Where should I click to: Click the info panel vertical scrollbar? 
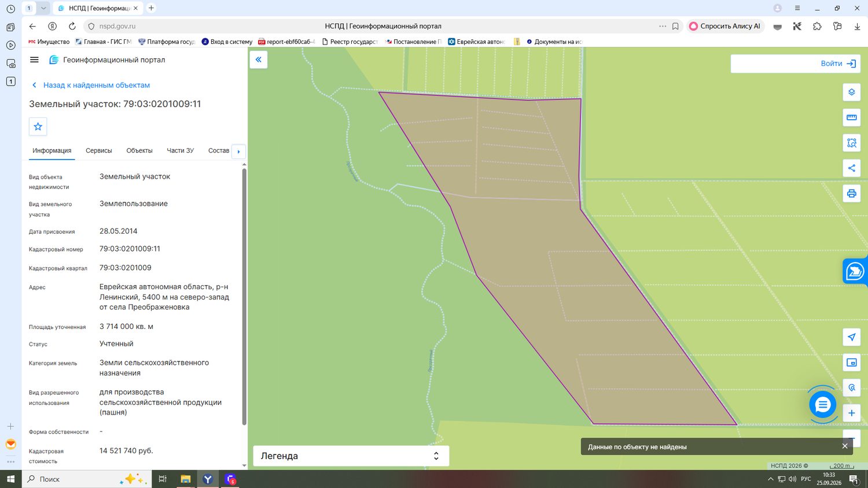click(244, 296)
